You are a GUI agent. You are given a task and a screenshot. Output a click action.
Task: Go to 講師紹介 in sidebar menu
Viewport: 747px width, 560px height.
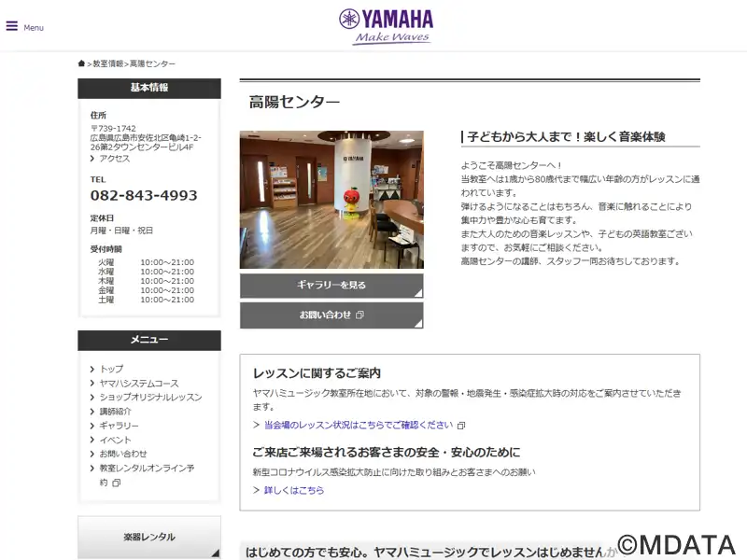[116, 411]
